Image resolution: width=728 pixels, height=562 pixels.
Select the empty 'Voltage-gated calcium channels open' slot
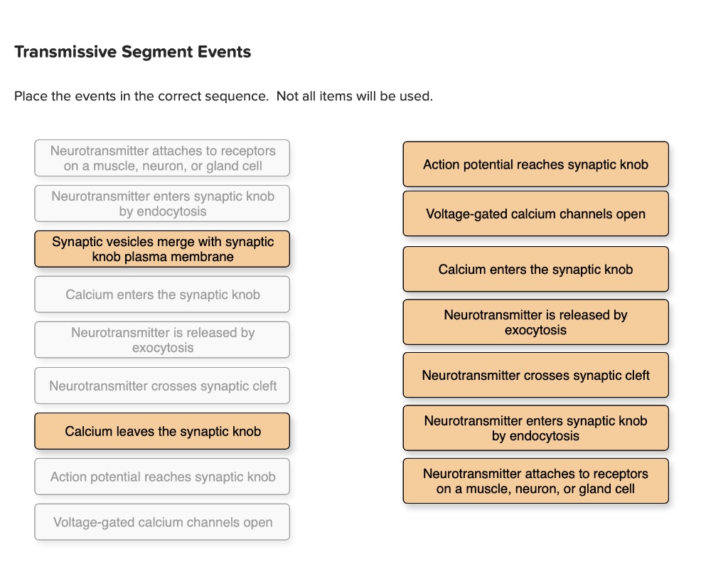point(162,521)
